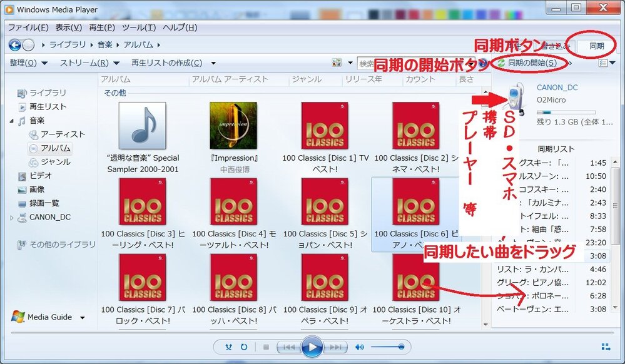The image size is (625, 364).
Task: Toggle repeat playback
Action: click(244, 347)
